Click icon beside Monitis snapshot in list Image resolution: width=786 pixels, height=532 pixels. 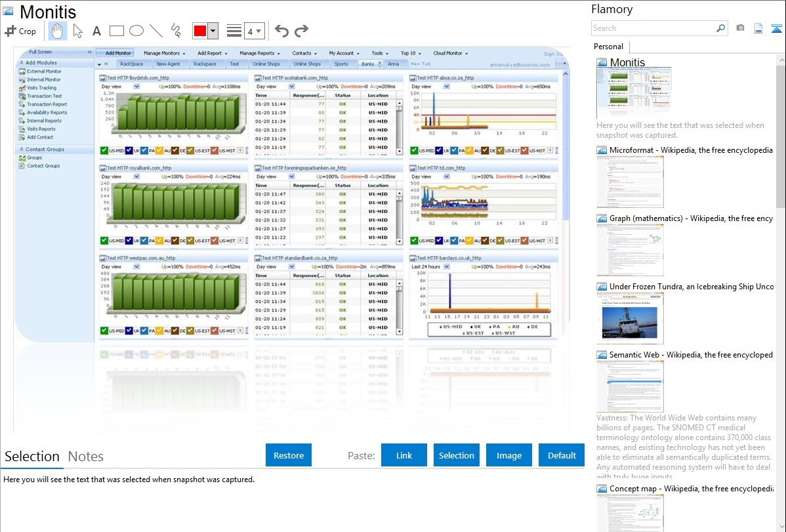[602, 62]
